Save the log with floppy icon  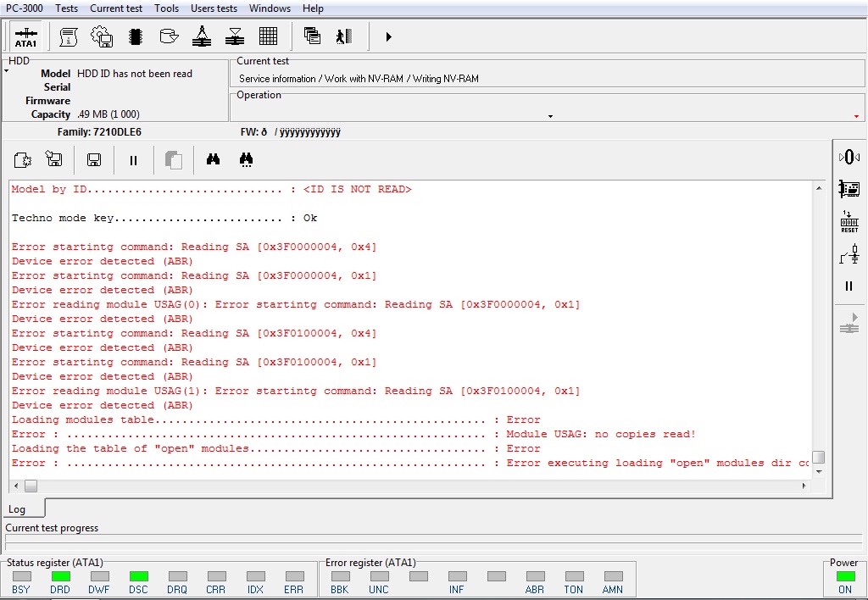[94, 160]
